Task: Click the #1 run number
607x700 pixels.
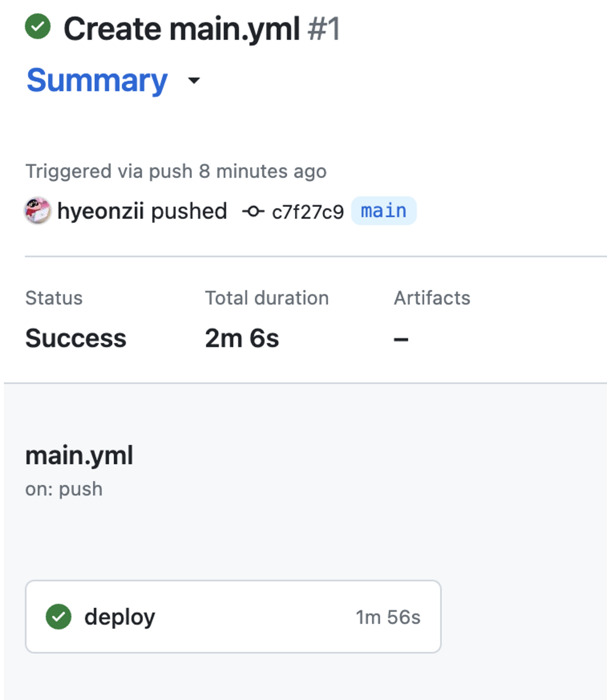Action: pyautogui.click(x=324, y=29)
